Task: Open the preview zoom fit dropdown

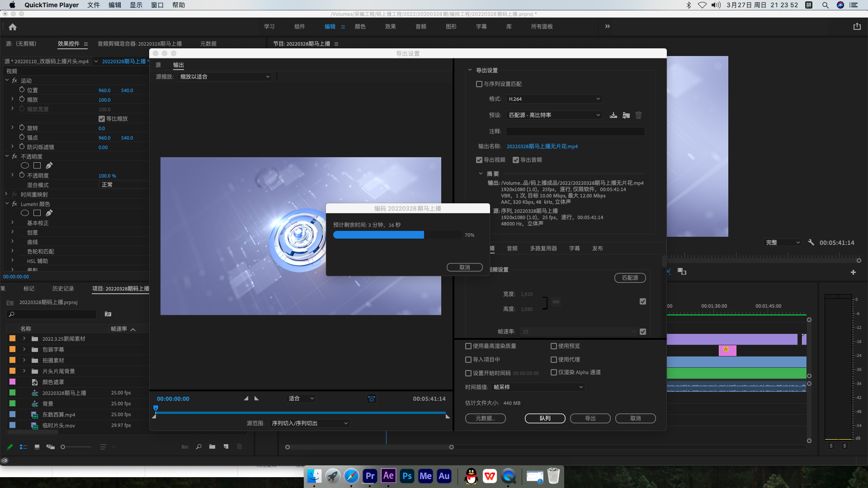Action: 301,399
